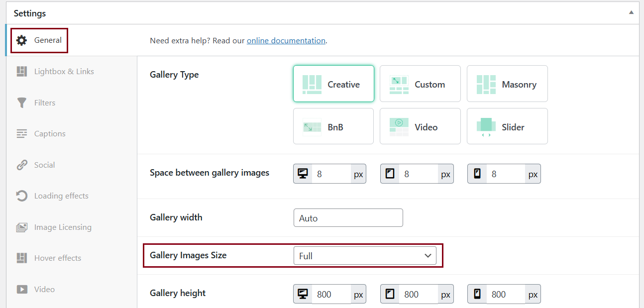Image resolution: width=644 pixels, height=308 pixels.
Task: Open the online documentation link
Action: point(286,41)
